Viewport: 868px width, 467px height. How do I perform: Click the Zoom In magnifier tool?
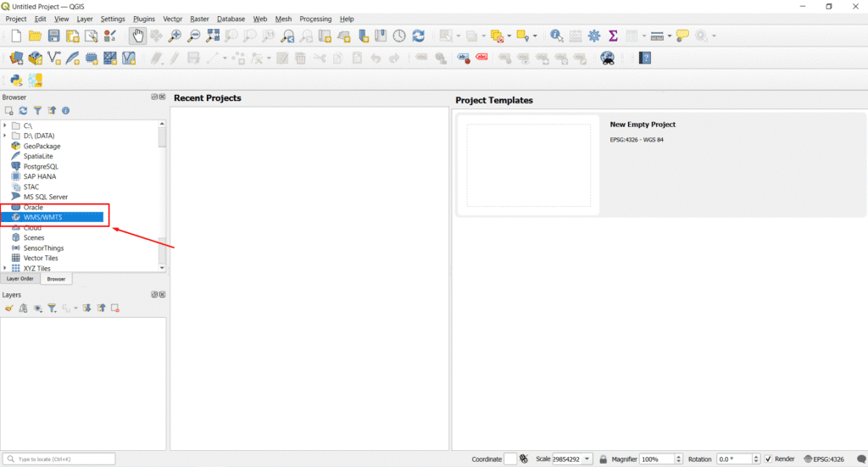coord(175,36)
